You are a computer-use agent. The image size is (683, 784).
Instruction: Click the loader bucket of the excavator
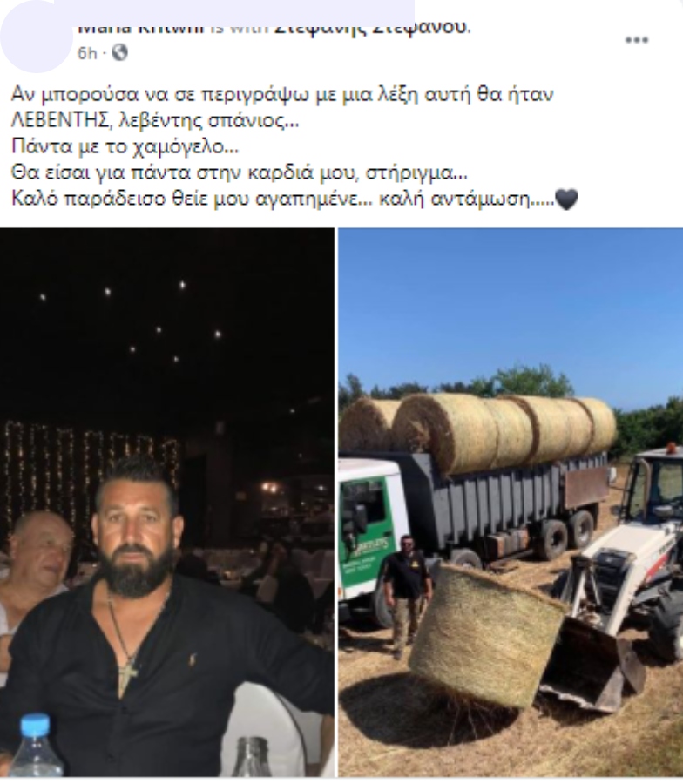[590, 665]
